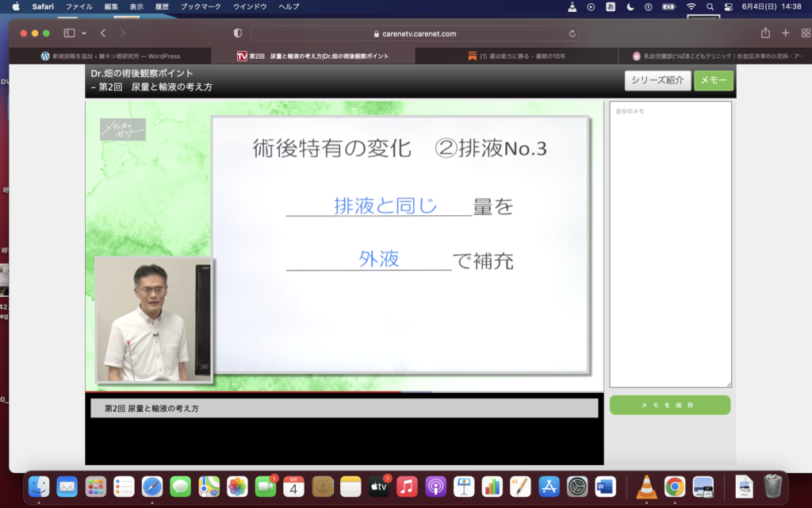This screenshot has width=812, height=508.
Task: Open the 履歴 menu in the menu bar
Action: click(161, 6)
